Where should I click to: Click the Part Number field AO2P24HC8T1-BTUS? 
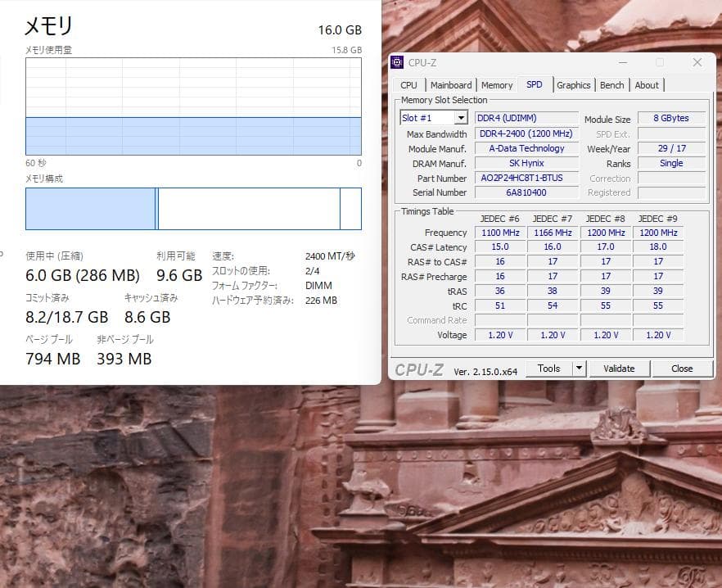(526, 178)
